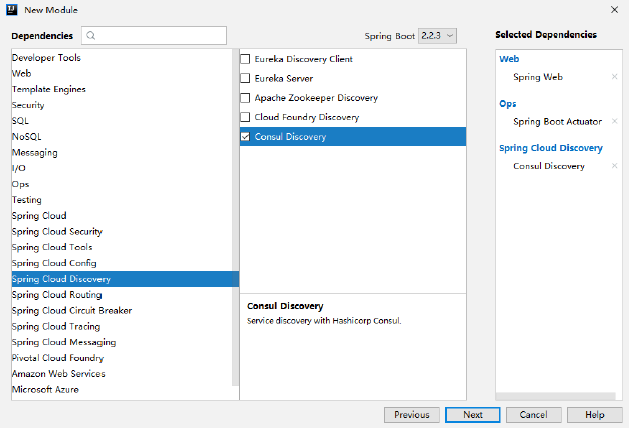This screenshot has width=631, height=430.
Task: Check the Eureka Server option
Action: click(x=246, y=79)
